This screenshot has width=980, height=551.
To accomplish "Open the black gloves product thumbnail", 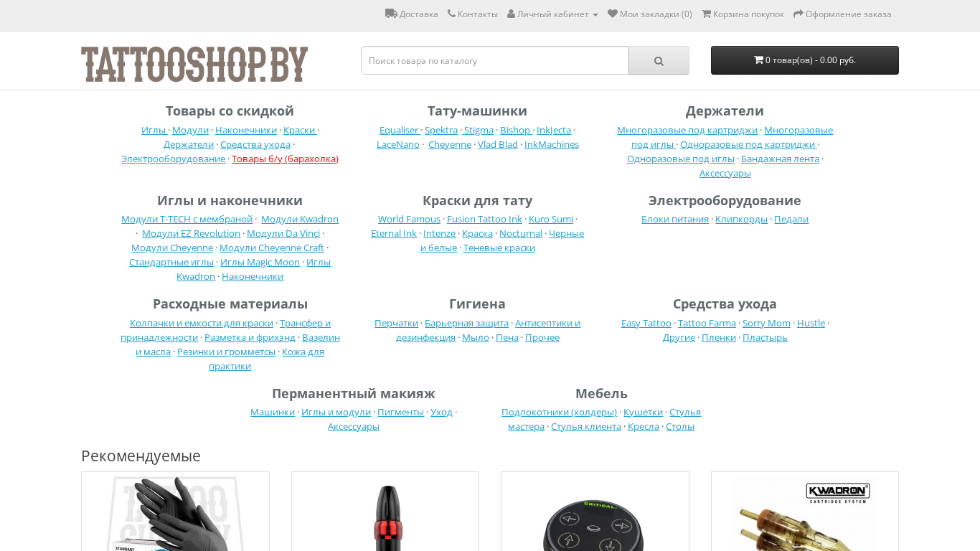I will [x=175, y=512].
